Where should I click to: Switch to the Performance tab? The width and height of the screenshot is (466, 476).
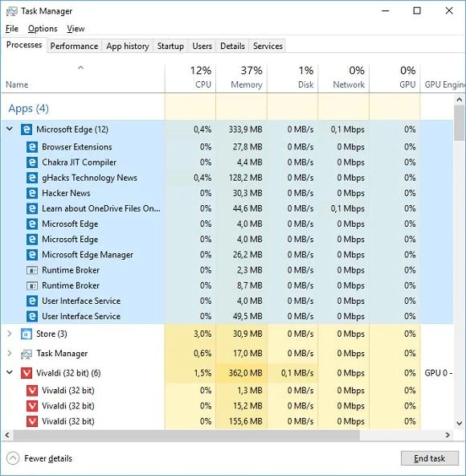coord(75,46)
